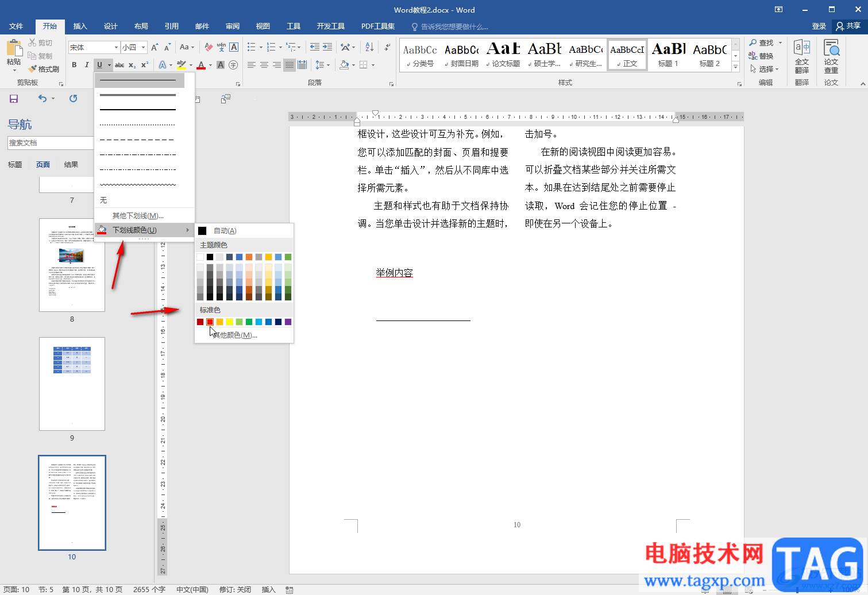Expand the Change Case (Aa) dropdown
The image size is (868, 595).
pyautogui.click(x=193, y=47)
